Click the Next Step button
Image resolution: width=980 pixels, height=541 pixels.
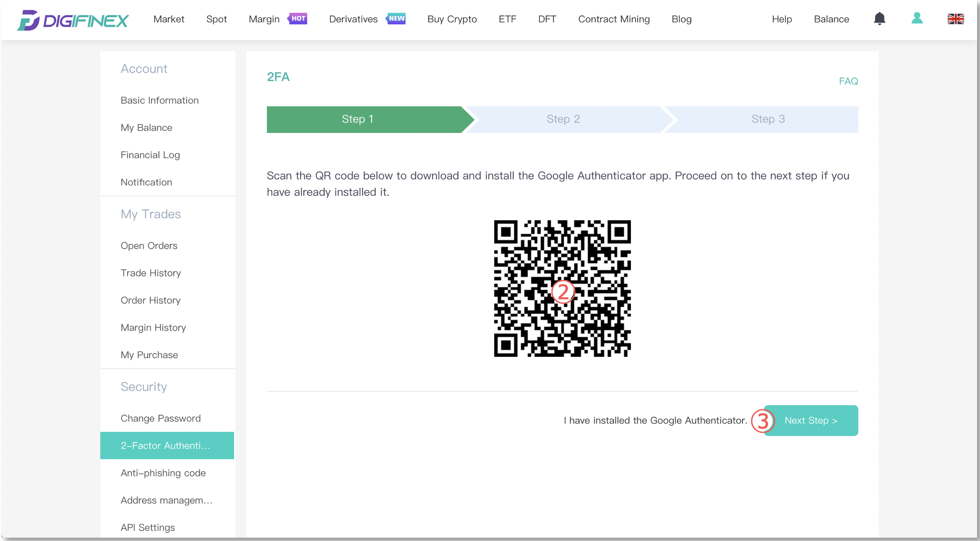click(x=811, y=420)
